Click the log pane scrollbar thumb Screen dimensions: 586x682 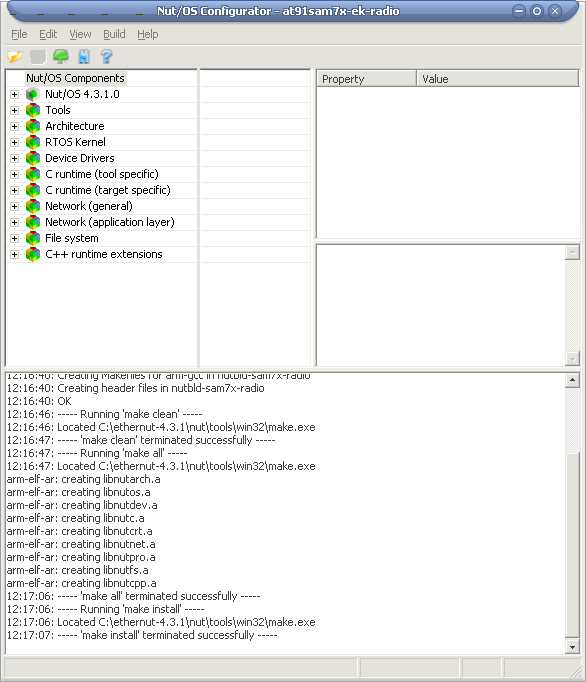pyautogui.click(x=572, y=545)
